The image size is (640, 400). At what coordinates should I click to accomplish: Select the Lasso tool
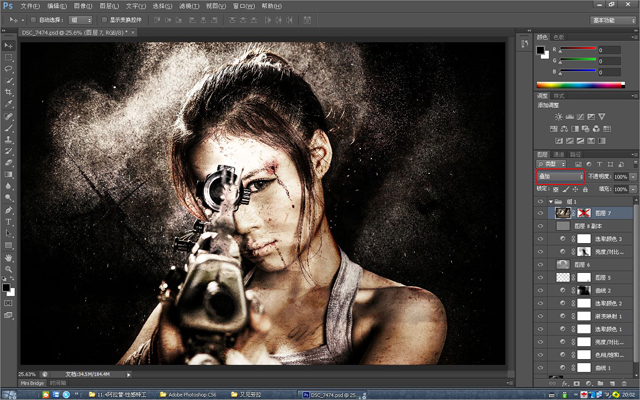click(x=8, y=69)
